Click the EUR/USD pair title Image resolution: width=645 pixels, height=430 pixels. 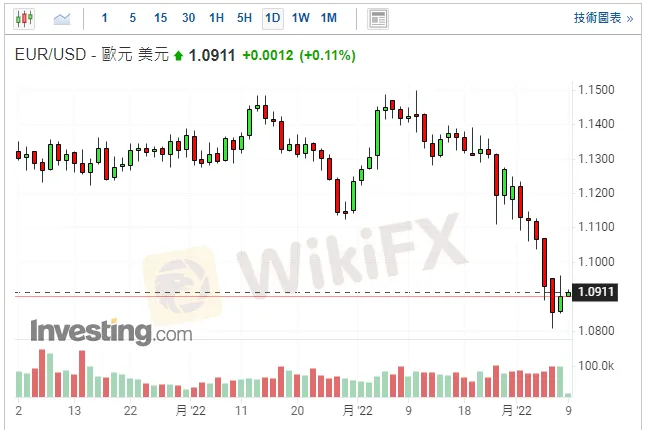(x=51, y=56)
